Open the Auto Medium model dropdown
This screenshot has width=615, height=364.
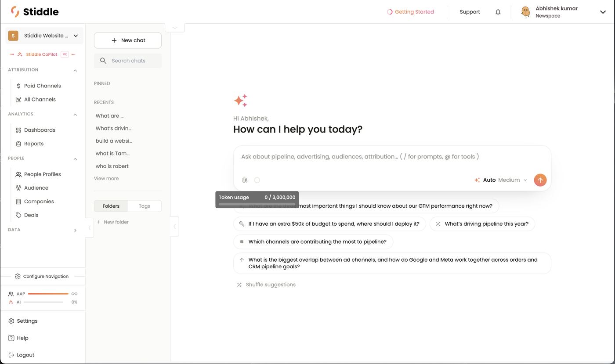(x=501, y=180)
